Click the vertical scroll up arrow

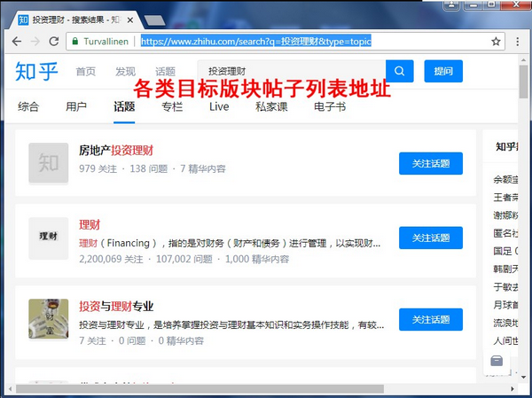[x=523, y=59]
